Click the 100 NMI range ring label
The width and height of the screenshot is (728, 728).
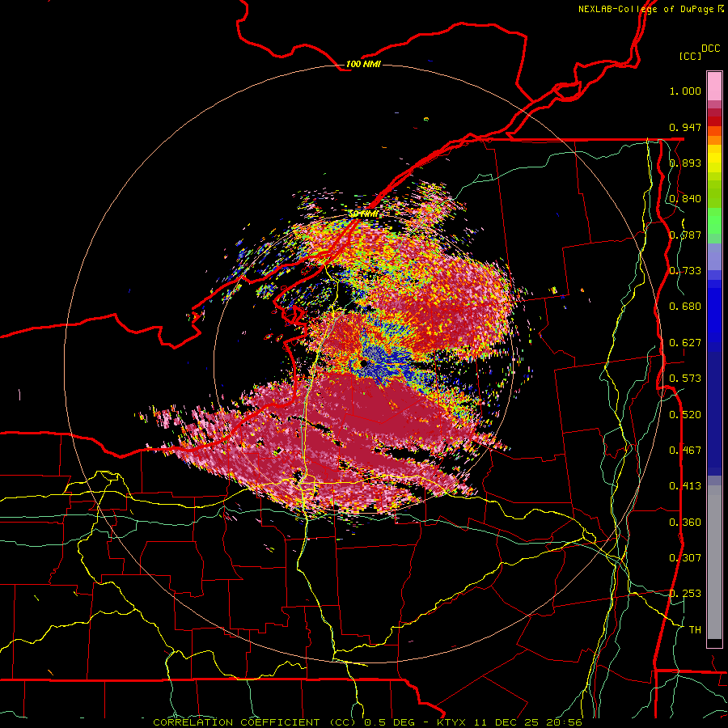coord(363,64)
